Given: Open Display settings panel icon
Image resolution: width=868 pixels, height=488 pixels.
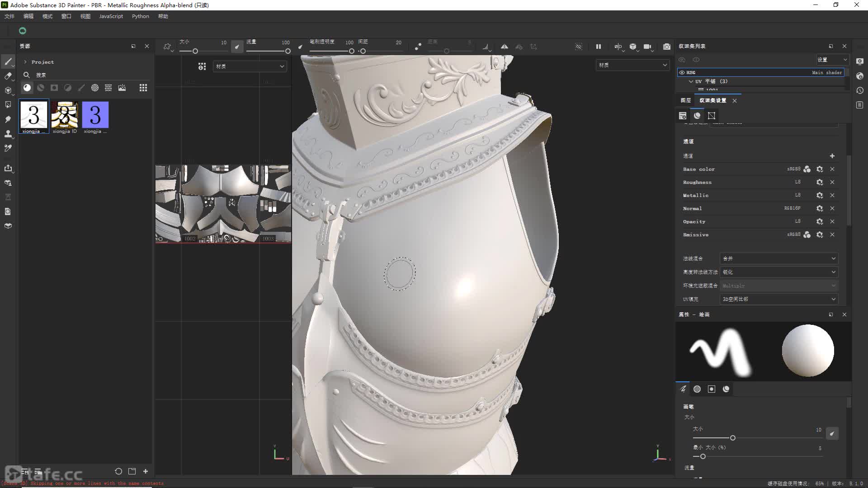Looking at the screenshot, I should (860, 61).
